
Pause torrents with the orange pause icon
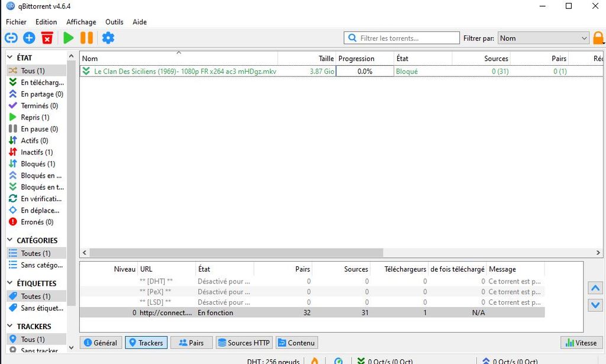click(86, 38)
